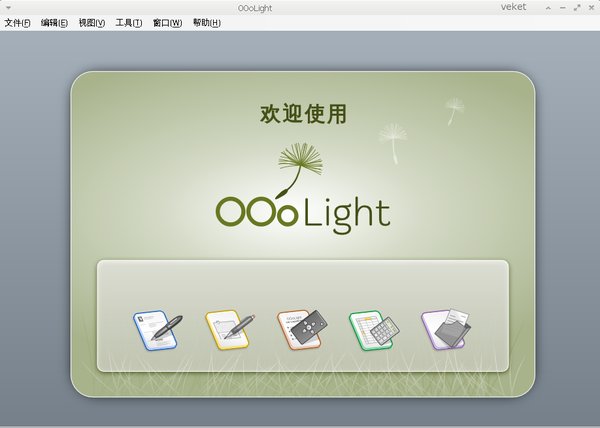
Task: Maximize the OOoLight window
Action: pos(577,8)
